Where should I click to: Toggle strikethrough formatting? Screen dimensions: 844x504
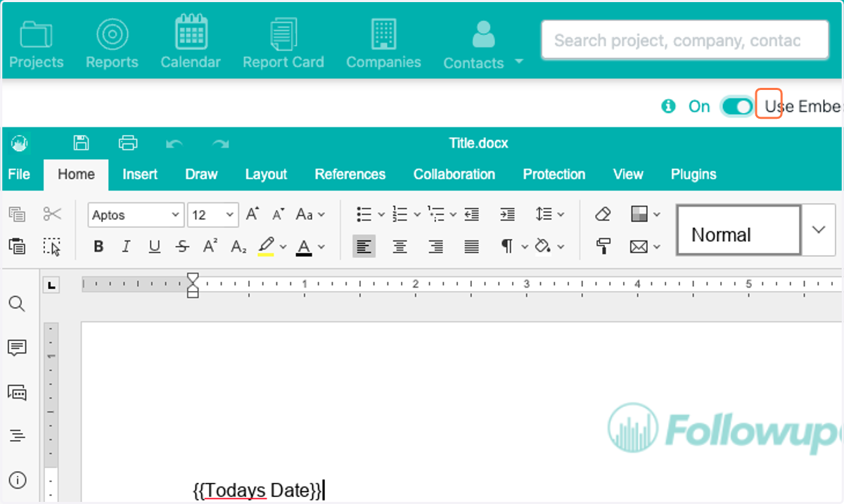click(182, 246)
